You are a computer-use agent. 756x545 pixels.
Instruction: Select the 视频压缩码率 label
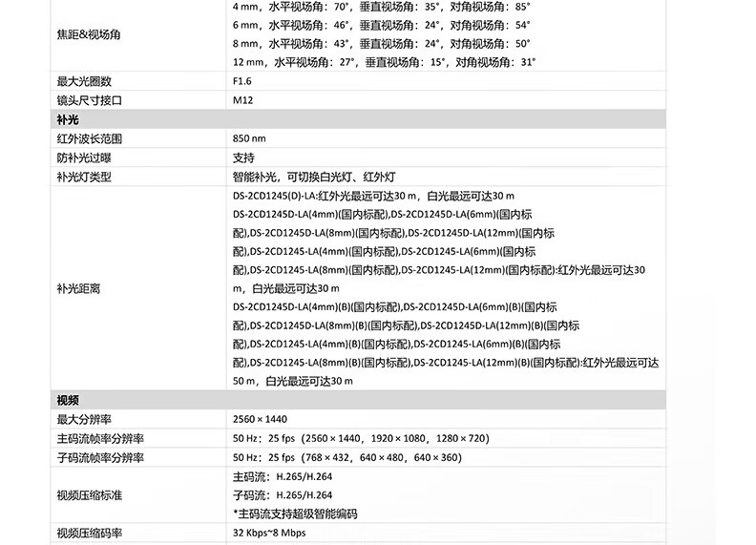pos(90,533)
